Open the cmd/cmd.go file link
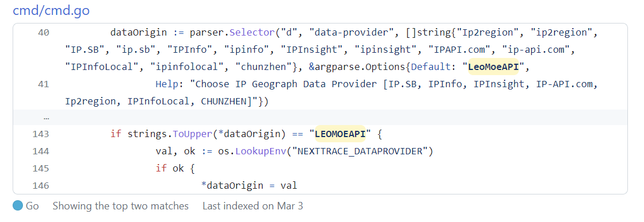Viewport: 644px width, 222px height. pyautogui.click(x=52, y=10)
